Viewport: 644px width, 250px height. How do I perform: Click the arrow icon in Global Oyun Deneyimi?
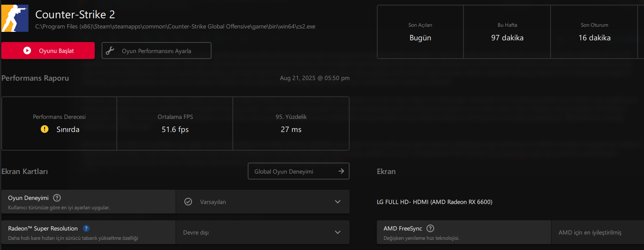pyautogui.click(x=341, y=171)
